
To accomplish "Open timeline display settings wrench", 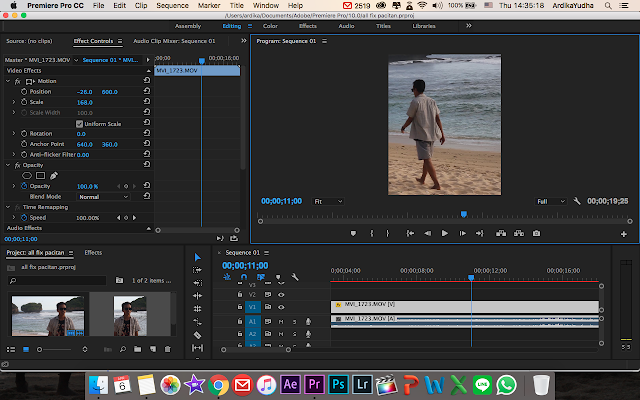I will (295, 277).
